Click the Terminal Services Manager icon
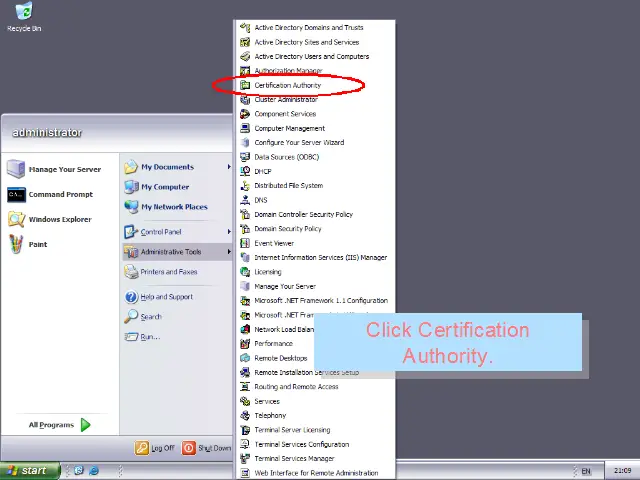640x480 pixels. 245,459
